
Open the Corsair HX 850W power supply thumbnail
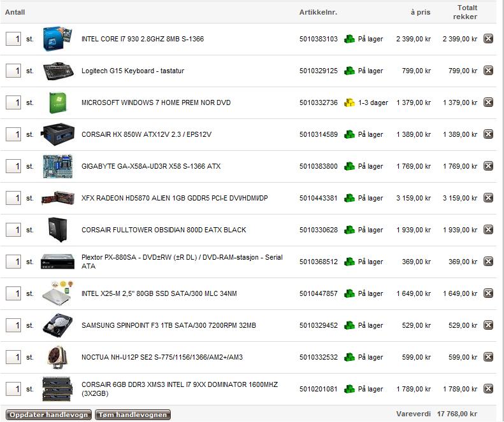coord(57,134)
